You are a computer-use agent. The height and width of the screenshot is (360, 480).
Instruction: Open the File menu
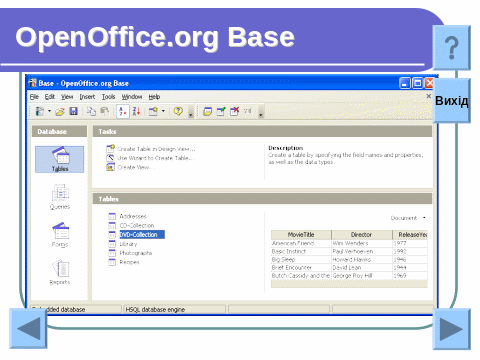34,97
